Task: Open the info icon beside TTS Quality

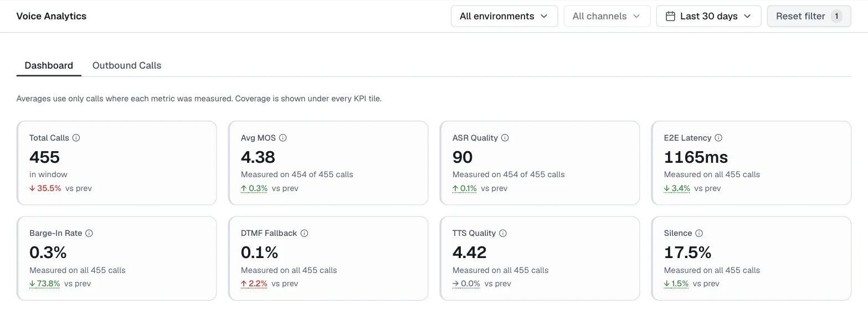Action: [502, 233]
